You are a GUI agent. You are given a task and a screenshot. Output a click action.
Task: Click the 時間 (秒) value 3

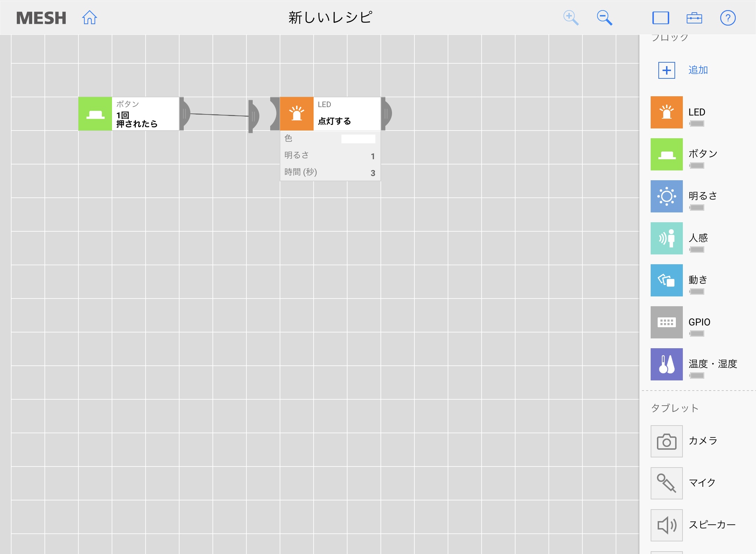pos(372,173)
